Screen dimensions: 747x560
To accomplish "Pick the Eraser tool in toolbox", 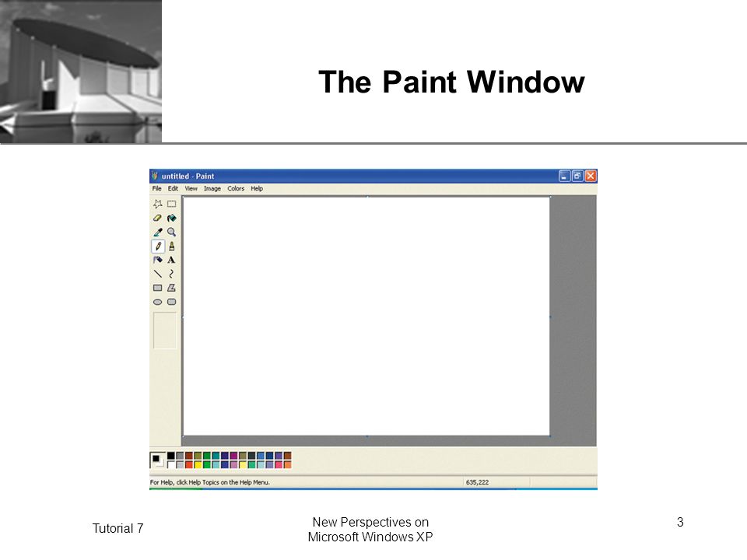I will [x=158, y=218].
